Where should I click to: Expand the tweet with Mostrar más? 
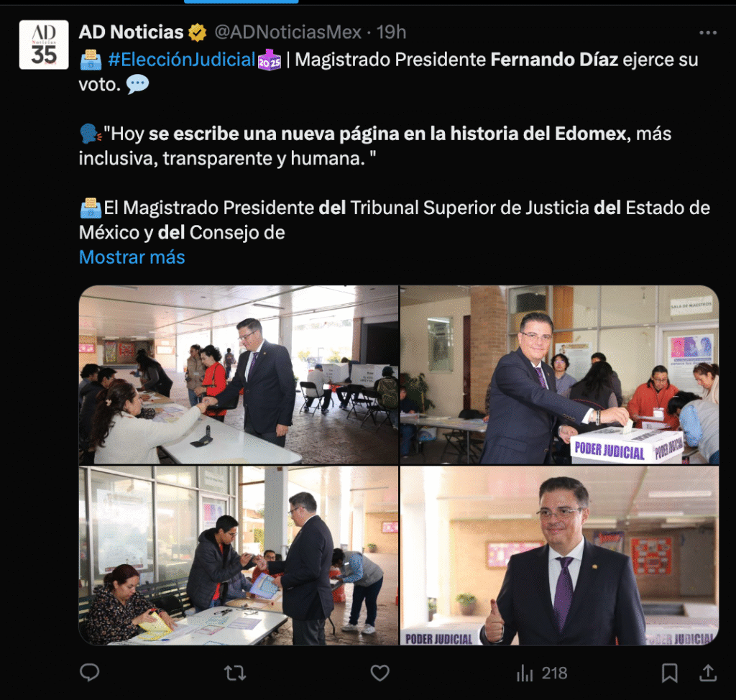pyautogui.click(x=132, y=257)
